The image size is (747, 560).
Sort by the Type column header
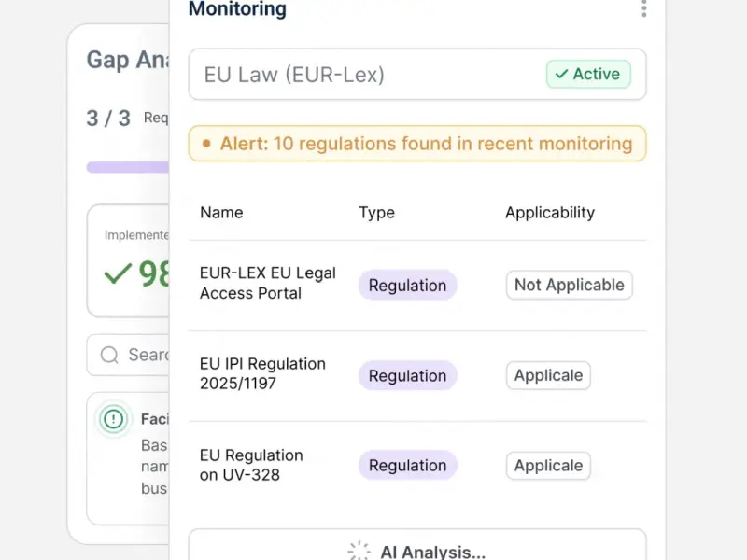377,213
